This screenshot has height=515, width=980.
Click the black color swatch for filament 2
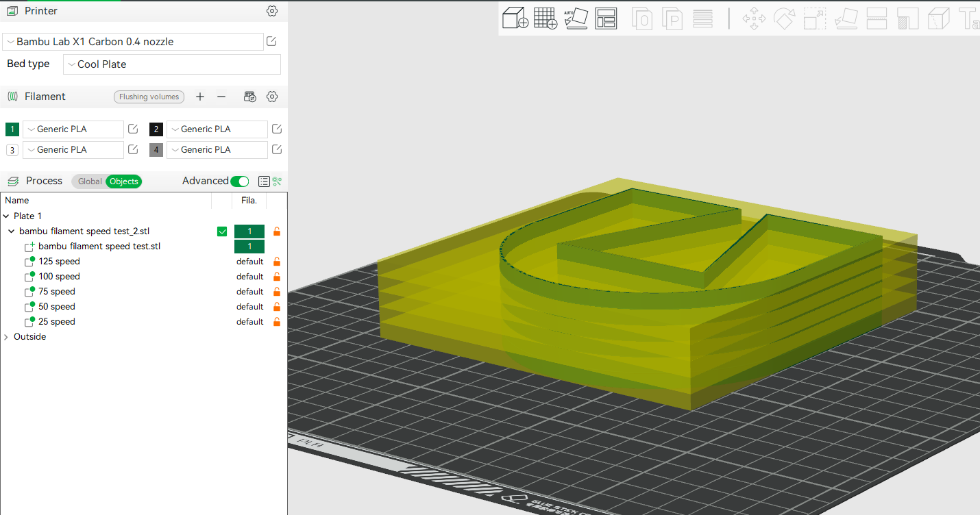pos(156,129)
